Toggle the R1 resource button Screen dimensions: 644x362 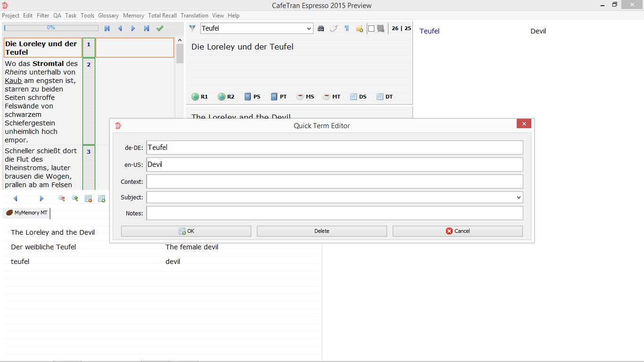pos(199,97)
